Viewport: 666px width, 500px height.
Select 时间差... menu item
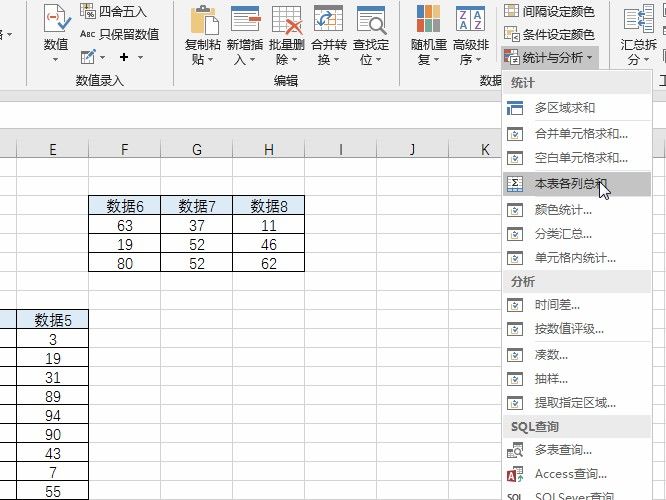click(x=577, y=305)
